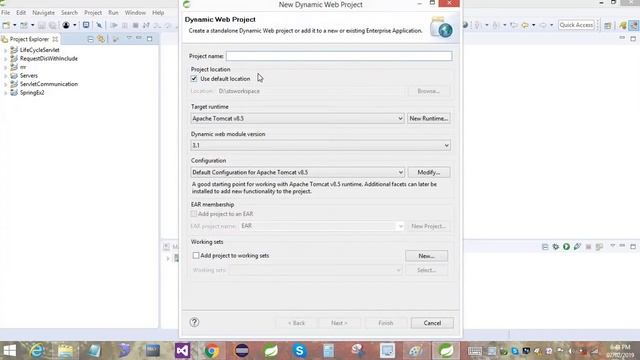The image size is (640, 360).
Task: Click the system tray clock
Action: click(x=620, y=351)
